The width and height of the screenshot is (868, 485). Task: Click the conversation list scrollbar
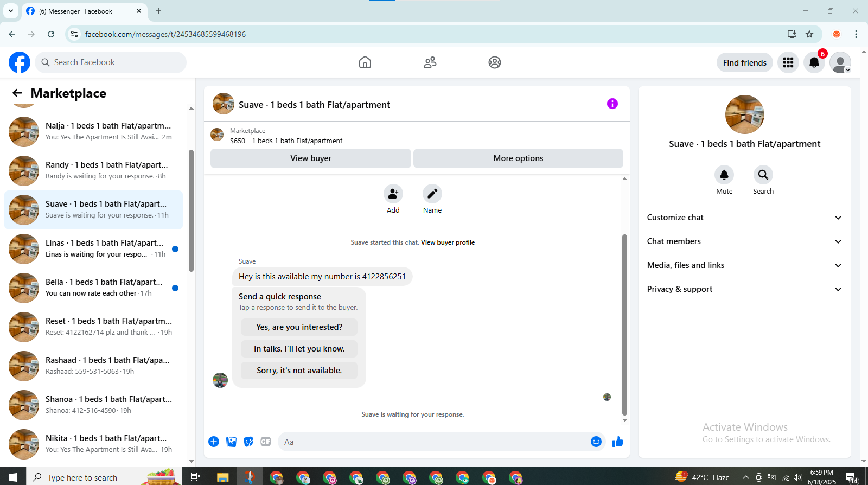tap(191, 210)
